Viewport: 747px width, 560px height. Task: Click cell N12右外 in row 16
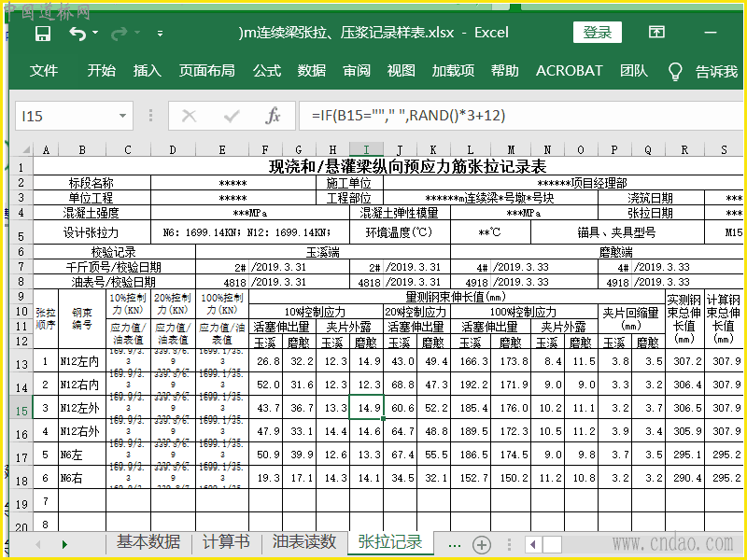pos(82,431)
